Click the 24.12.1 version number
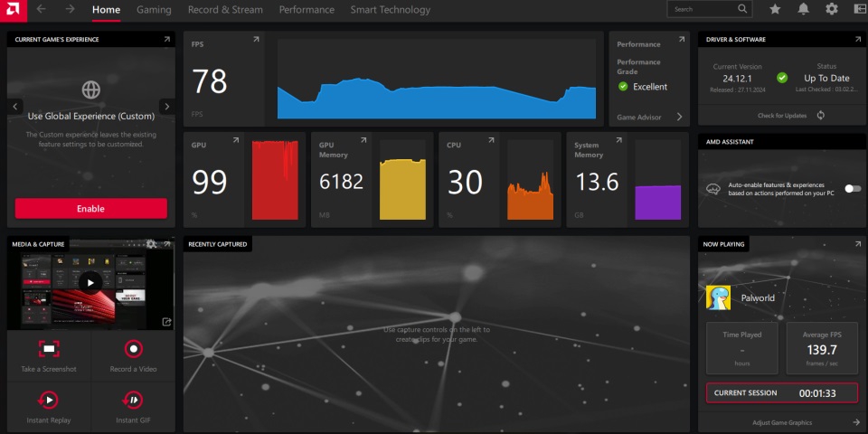Viewport: 868px width, 434px height. [737, 79]
